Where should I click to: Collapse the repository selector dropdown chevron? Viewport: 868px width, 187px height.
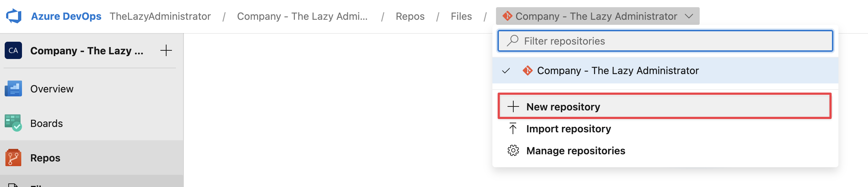pos(689,16)
